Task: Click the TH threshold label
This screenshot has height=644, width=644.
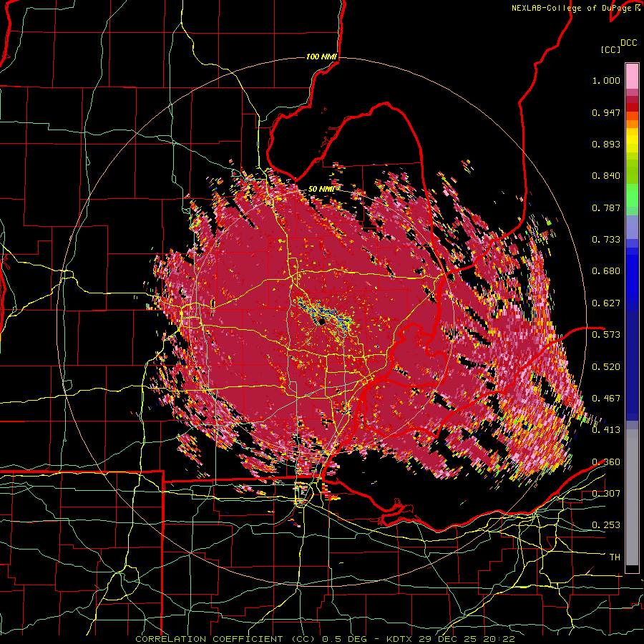Action: tap(615, 557)
